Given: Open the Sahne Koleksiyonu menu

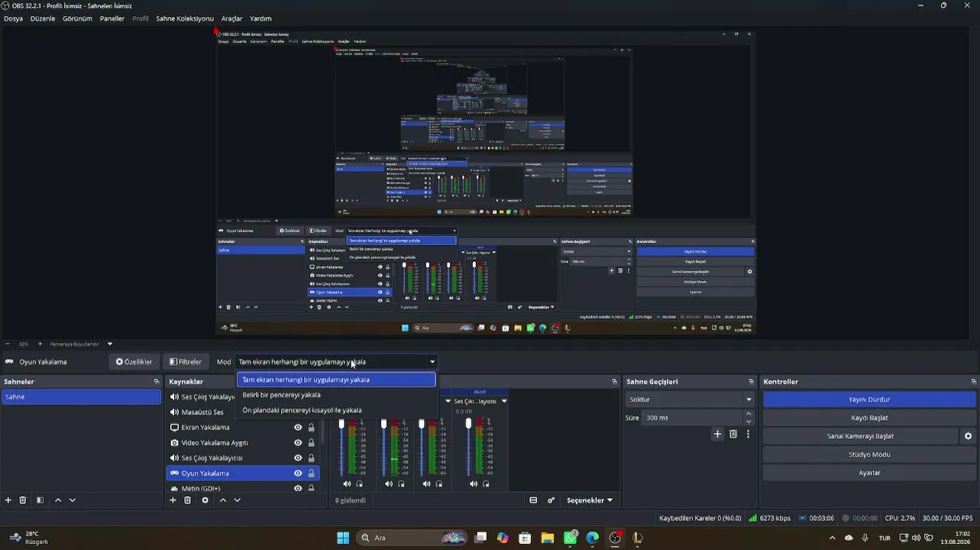Looking at the screenshot, I should [185, 18].
